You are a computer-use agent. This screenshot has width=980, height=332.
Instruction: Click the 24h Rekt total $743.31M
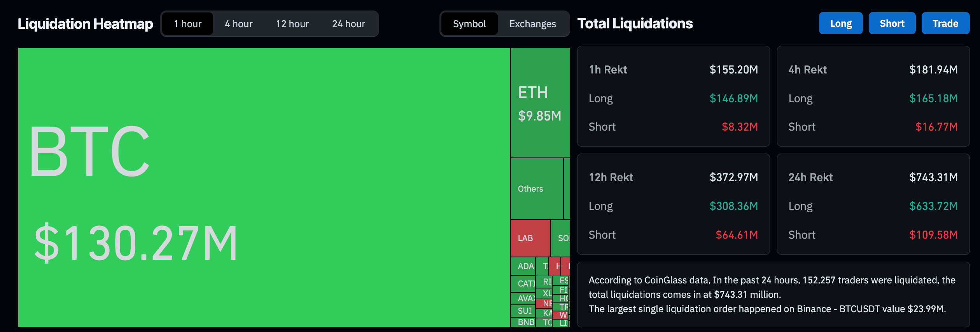933,177
